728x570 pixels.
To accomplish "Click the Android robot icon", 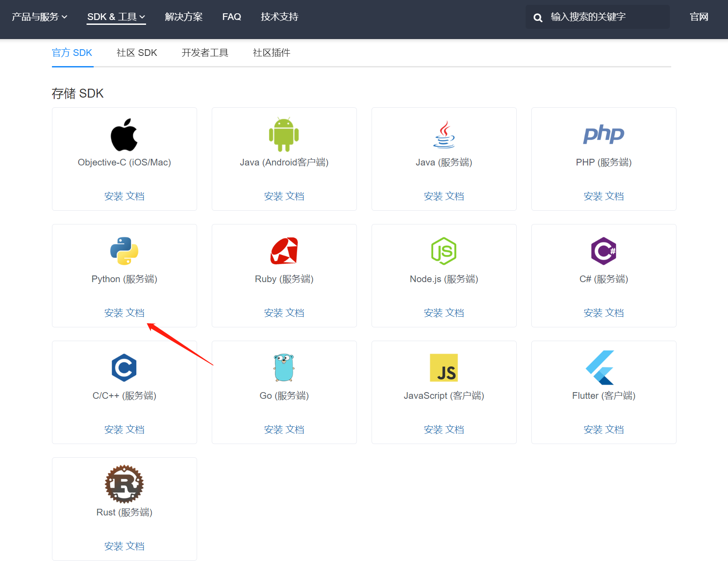I will [x=284, y=134].
